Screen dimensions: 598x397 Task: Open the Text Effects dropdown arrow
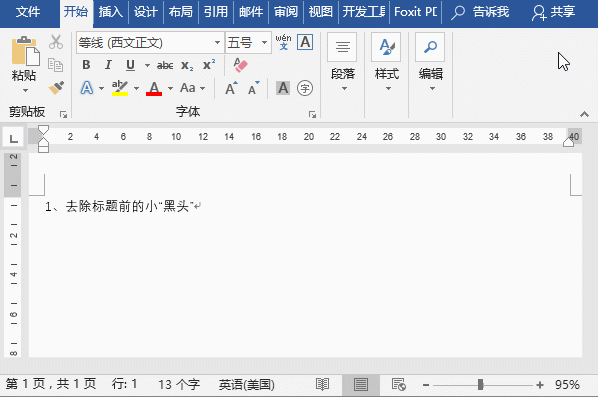tap(101, 88)
